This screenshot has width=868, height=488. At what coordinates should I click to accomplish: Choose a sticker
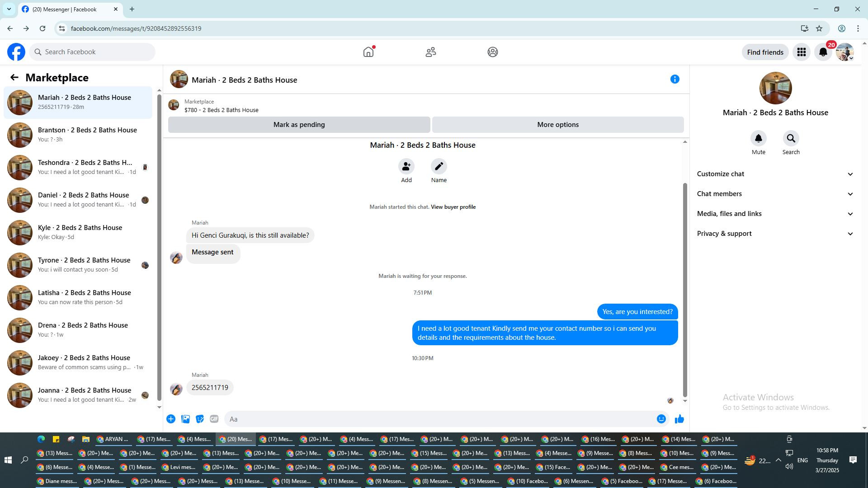click(200, 419)
